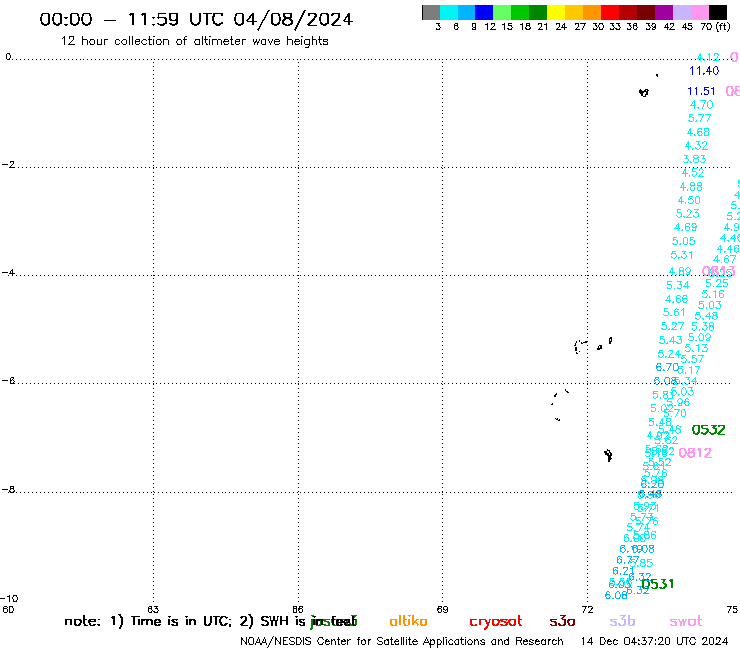Select the 4.70 wave height reading

pyautogui.click(x=701, y=105)
